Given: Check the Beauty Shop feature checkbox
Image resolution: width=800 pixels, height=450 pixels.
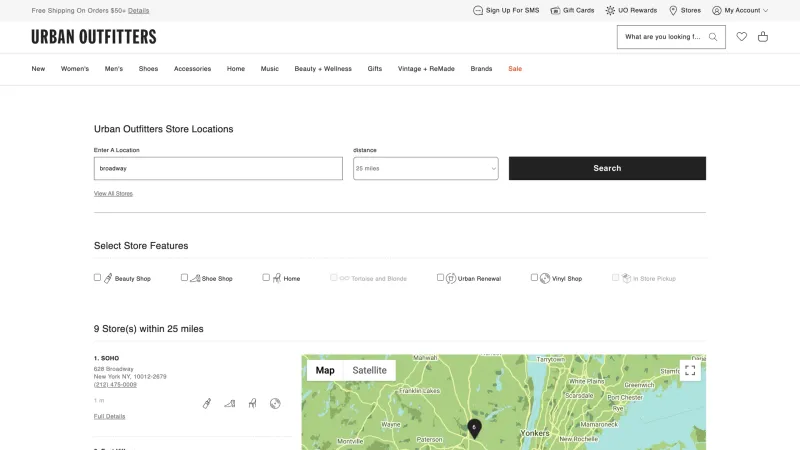Looking at the screenshot, I should [x=97, y=278].
